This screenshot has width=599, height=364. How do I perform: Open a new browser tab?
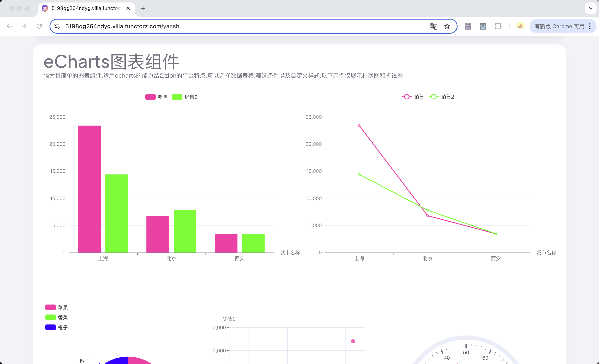[143, 9]
